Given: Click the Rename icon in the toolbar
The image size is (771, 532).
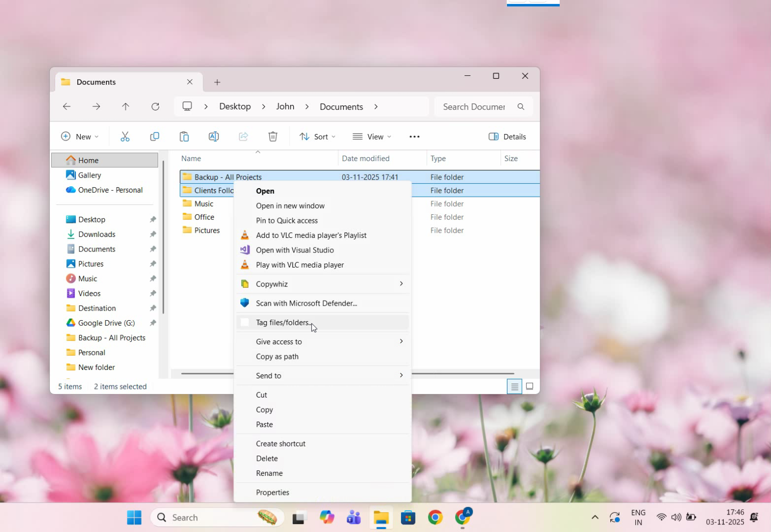Looking at the screenshot, I should click(x=213, y=136).
